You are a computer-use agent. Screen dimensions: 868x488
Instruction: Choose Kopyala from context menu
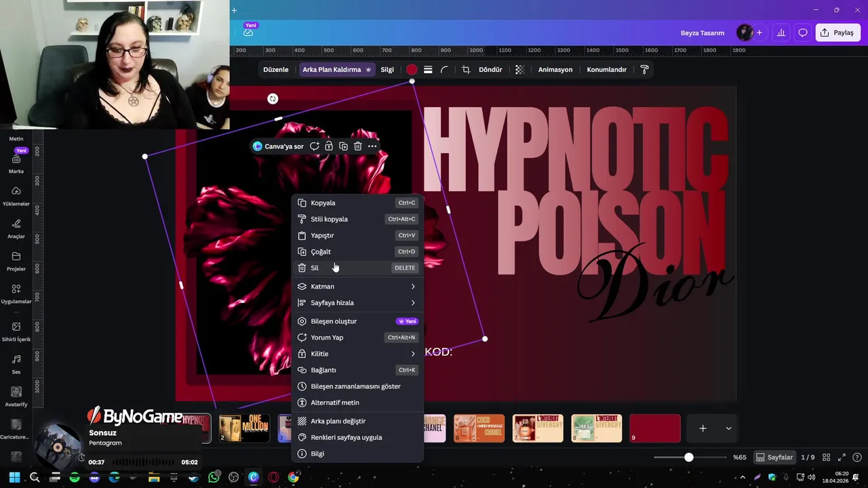click(357, 203)
